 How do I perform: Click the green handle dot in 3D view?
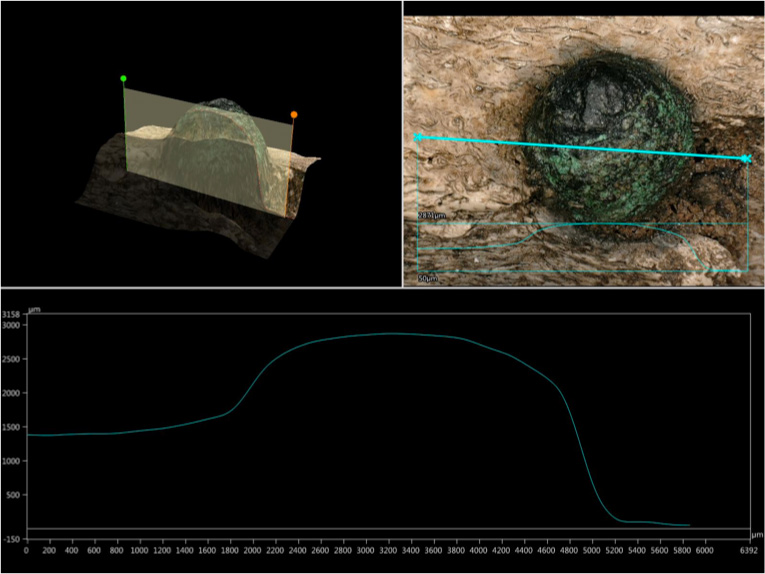coord(123,78)
